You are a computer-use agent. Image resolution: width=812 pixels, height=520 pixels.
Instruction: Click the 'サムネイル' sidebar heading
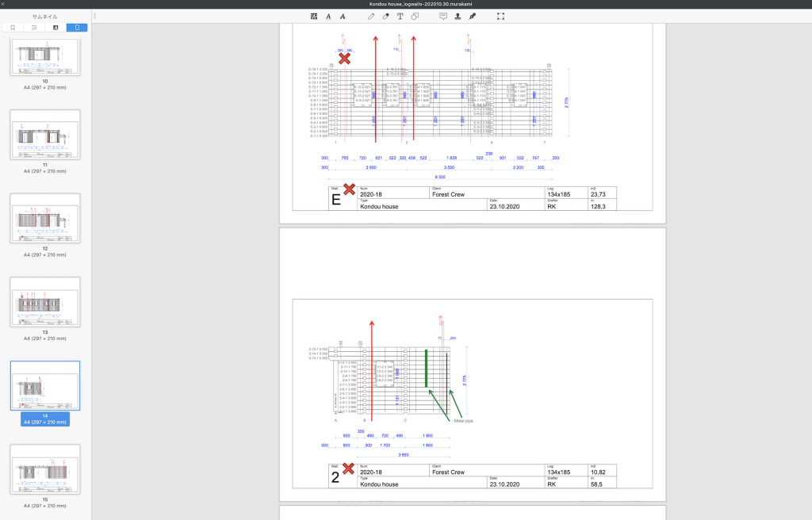(x=45, y=17)
